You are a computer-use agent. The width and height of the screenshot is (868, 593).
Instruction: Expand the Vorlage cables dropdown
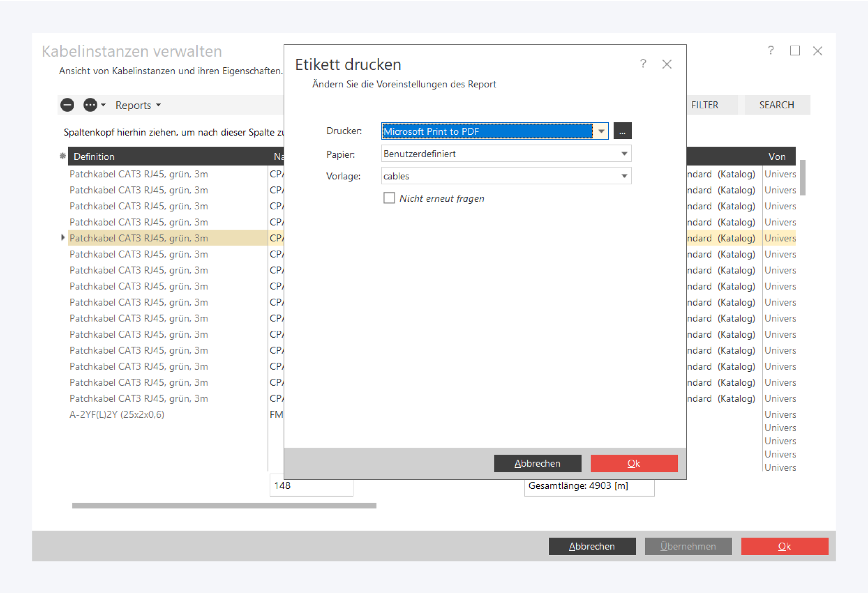(624, 176)
